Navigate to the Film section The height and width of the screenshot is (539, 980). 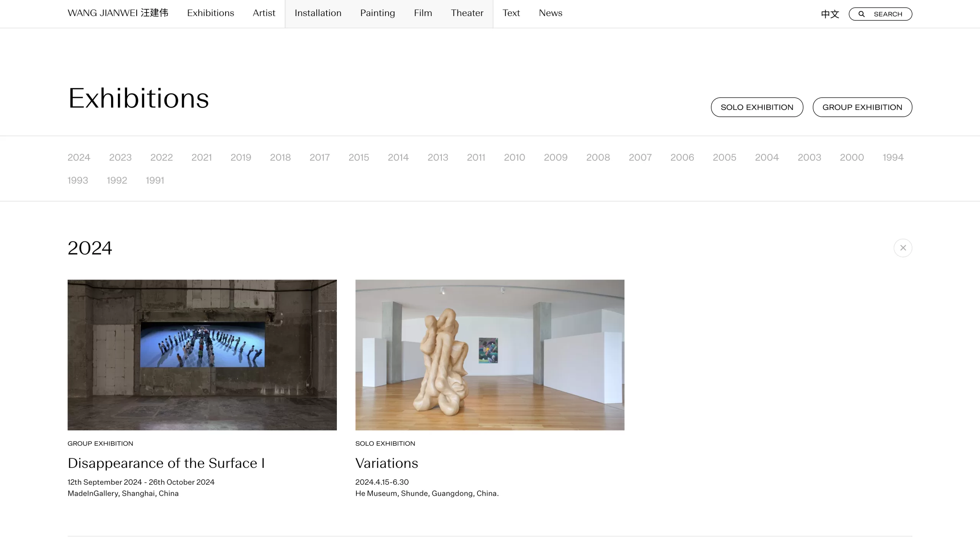tap(423, 13)
